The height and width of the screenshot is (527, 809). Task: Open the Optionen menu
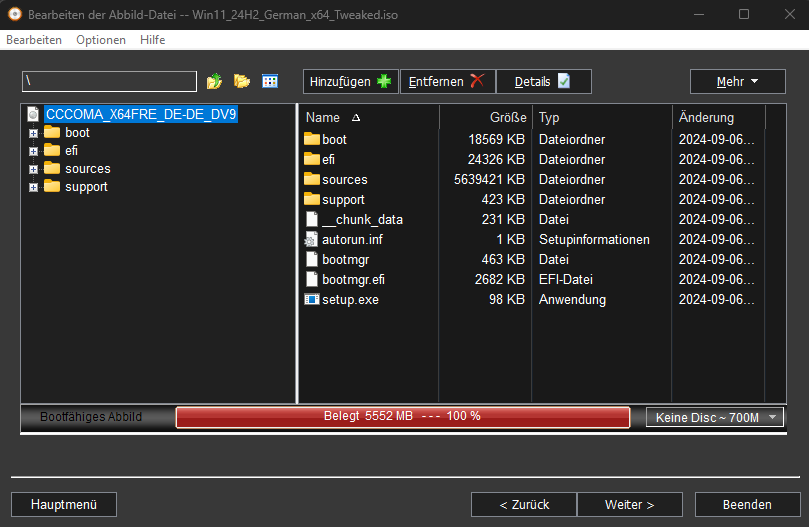[101, 40]
